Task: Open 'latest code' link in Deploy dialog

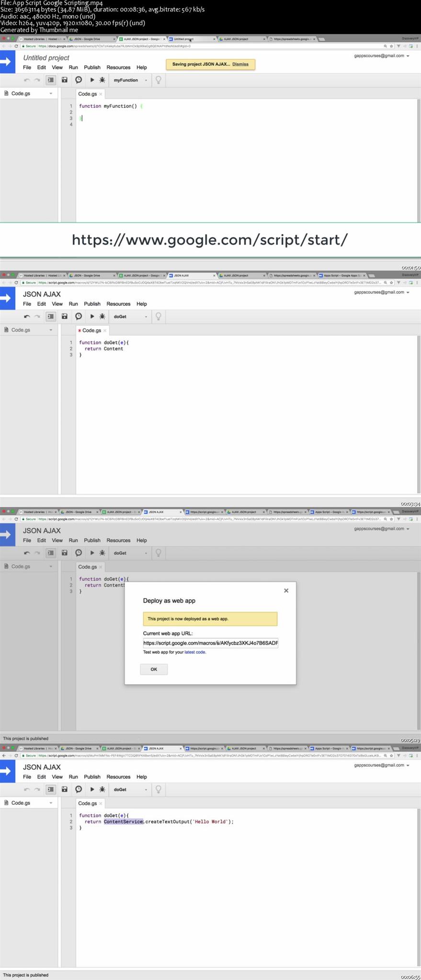Action: click(194, 652)
